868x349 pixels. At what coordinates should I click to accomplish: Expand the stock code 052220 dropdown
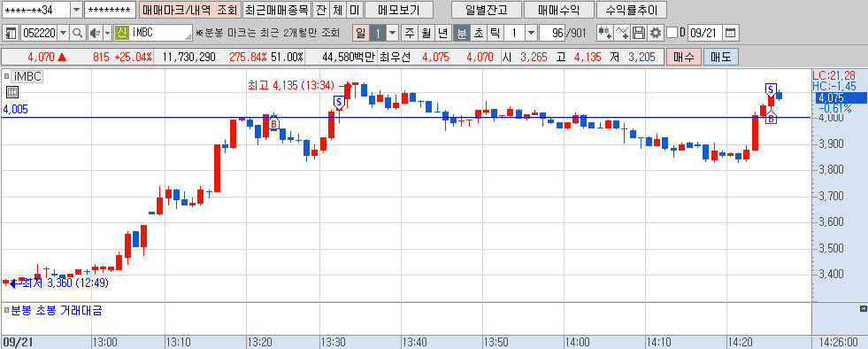point(63,33)
